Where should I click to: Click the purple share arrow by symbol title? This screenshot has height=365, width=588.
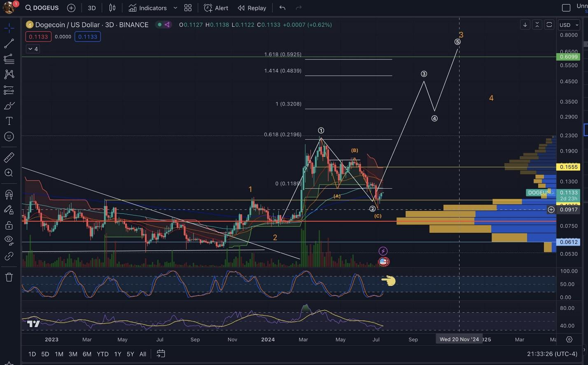pos(167,25)
